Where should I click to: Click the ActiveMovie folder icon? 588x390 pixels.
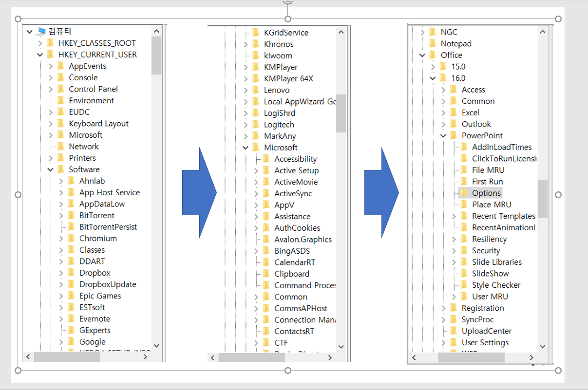(x=266, y=182)
